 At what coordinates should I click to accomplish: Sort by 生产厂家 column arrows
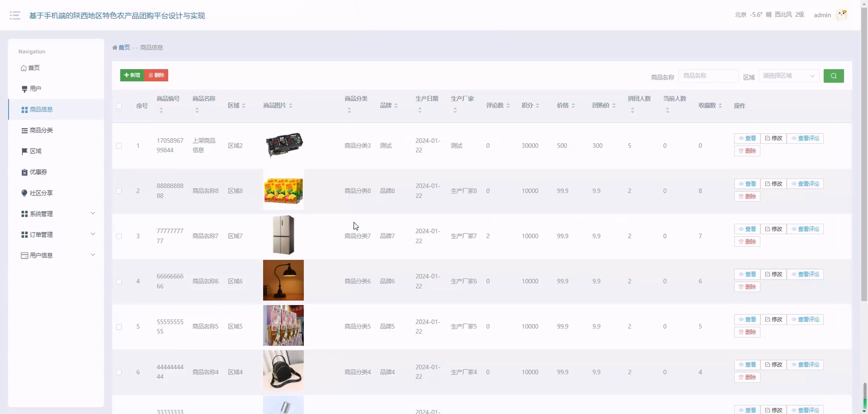click(x=455, y=110)
